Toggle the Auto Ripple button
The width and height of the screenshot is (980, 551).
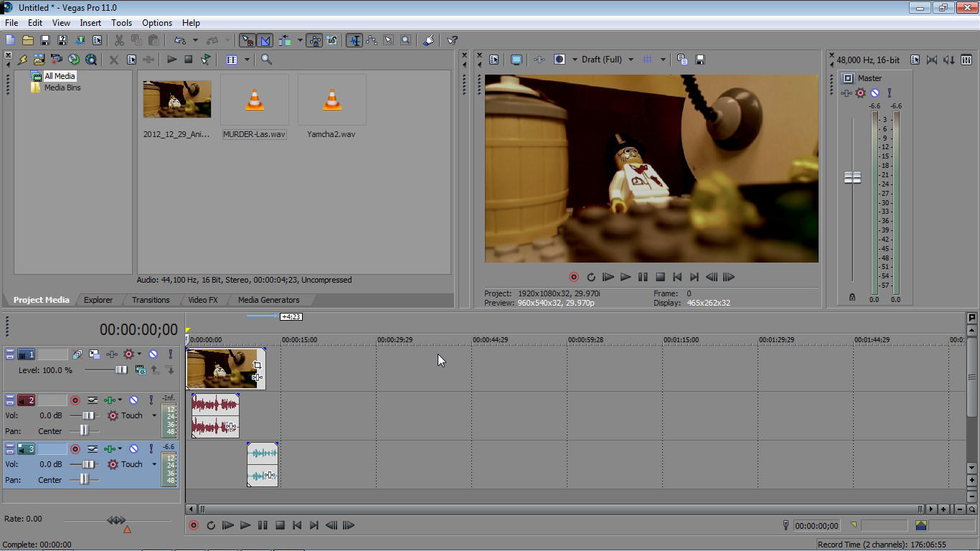click(x=285, y=40)
